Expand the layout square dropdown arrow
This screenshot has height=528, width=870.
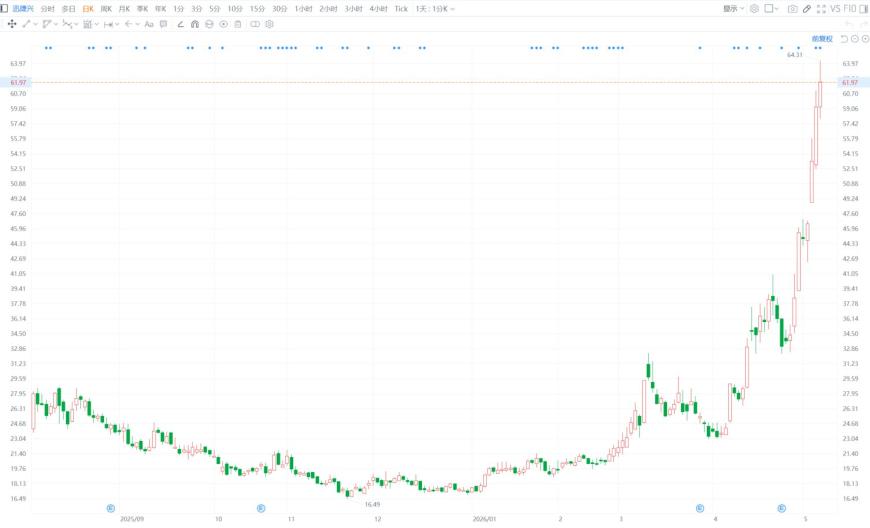tap(776, 9)
